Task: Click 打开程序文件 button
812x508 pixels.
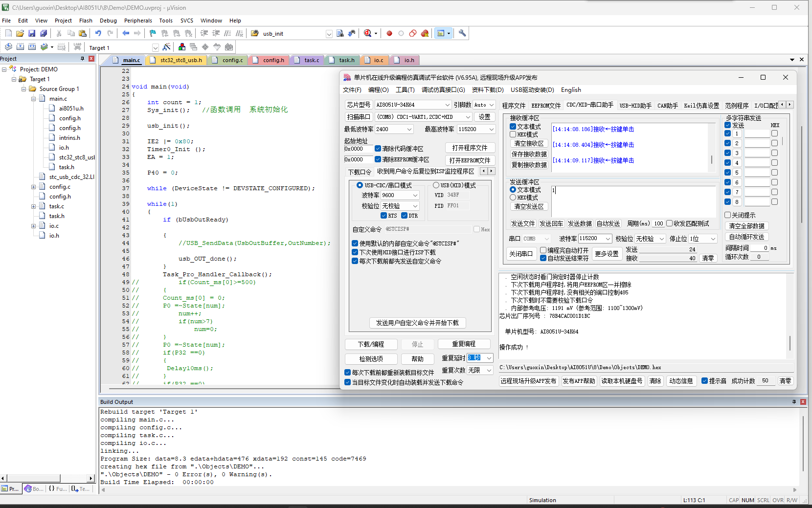Action: coord(470,148)
